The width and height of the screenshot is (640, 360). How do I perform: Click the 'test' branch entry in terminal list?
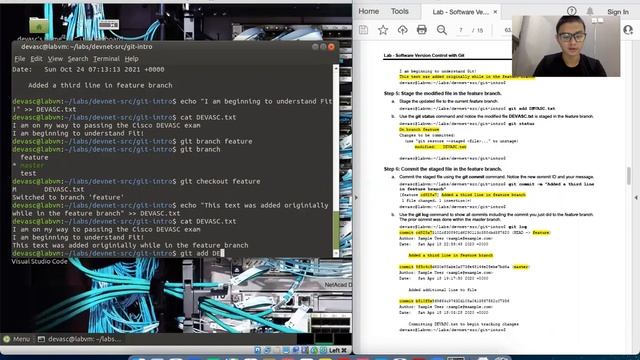(x=28, y=173)
